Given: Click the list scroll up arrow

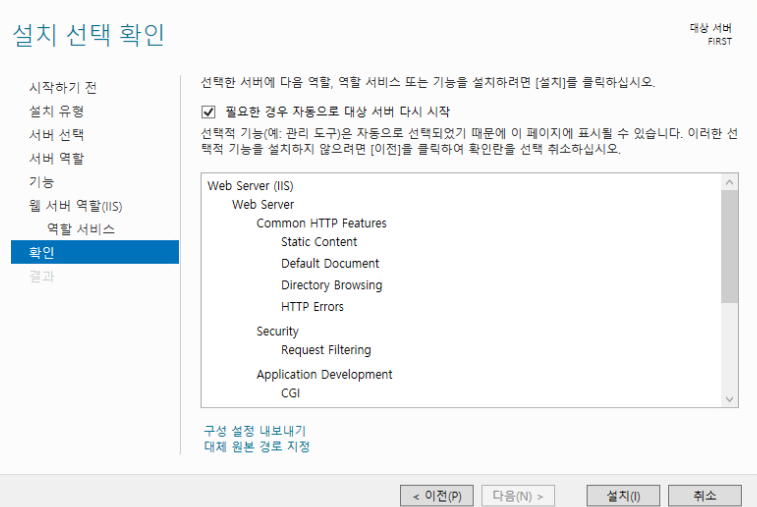Looking at the screenshot, I should (x=729, y=182).
